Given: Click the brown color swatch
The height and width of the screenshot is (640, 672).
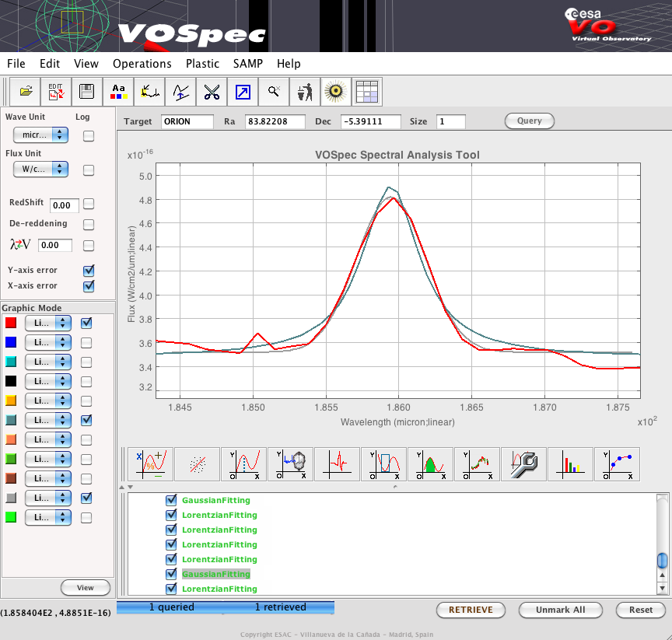Looking at the screenshot, I should (x=11, y=478).
